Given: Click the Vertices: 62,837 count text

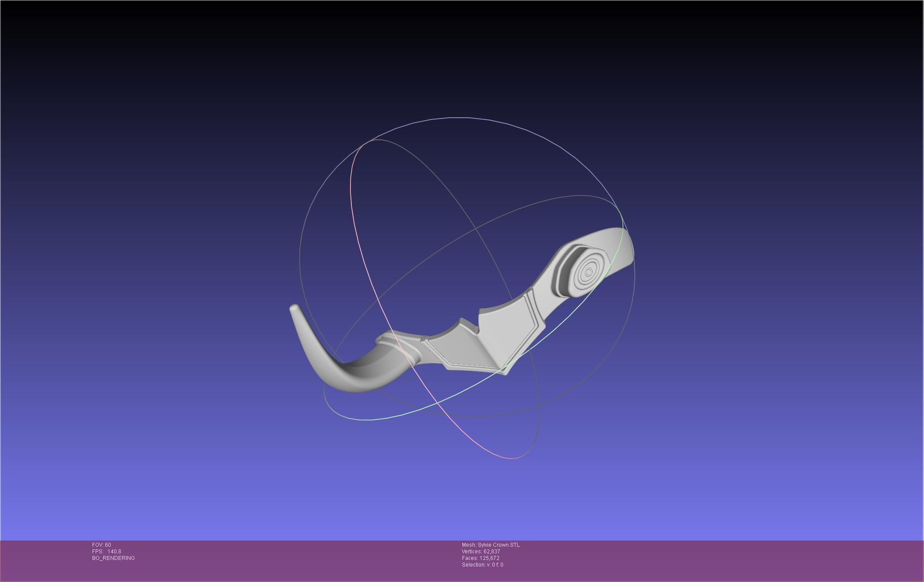Looking at the screenshot, I should pyautogui.click(x=481, y=552).
